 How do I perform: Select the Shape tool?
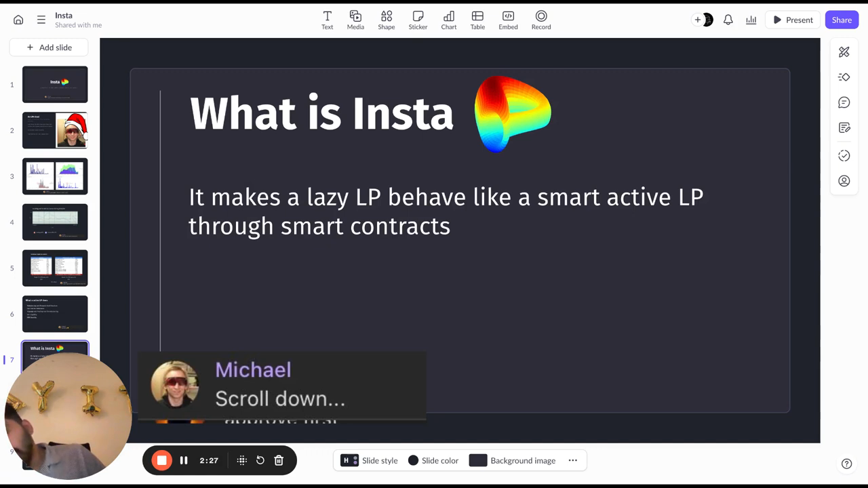coord(387,20)
